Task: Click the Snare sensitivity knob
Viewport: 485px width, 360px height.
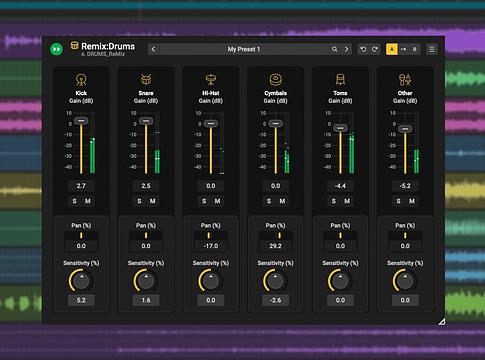Action: click(146, 281)
